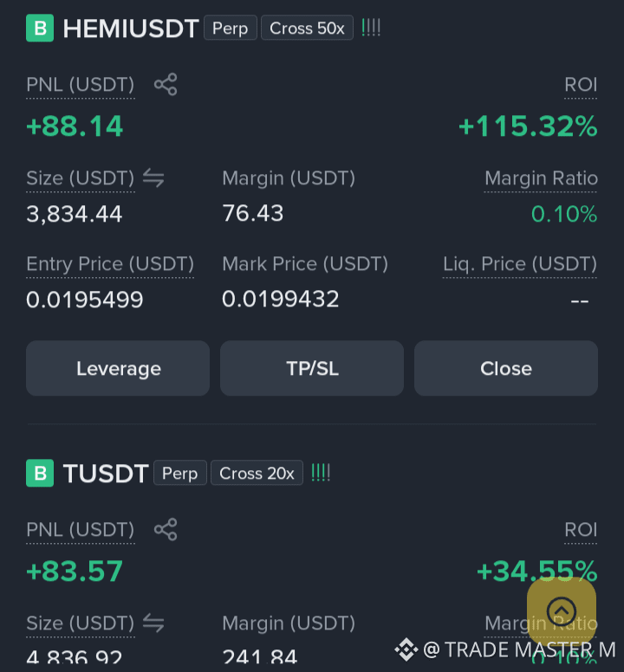The image size is (624, 672).
Task: Share HEMIUSDT PNL via share icon
Action: [x=166, y=84]
